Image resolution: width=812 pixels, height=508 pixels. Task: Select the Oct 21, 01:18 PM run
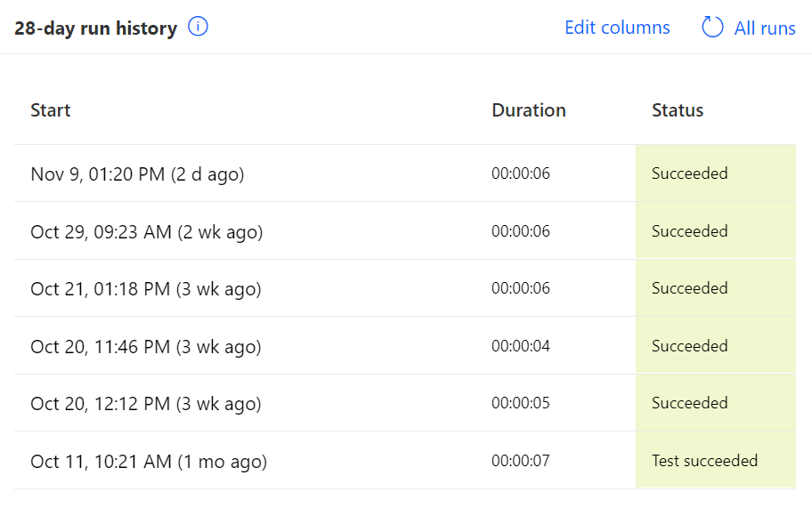click(x=145, y=289)
